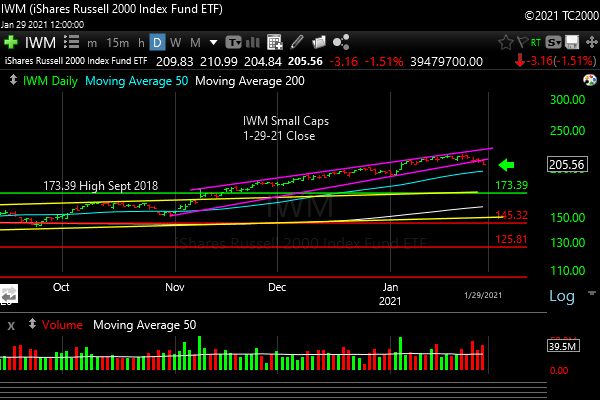This screenshot has height=400, width=600.
Task: Click the green plus add icon
Action: [x=11, y=43]
